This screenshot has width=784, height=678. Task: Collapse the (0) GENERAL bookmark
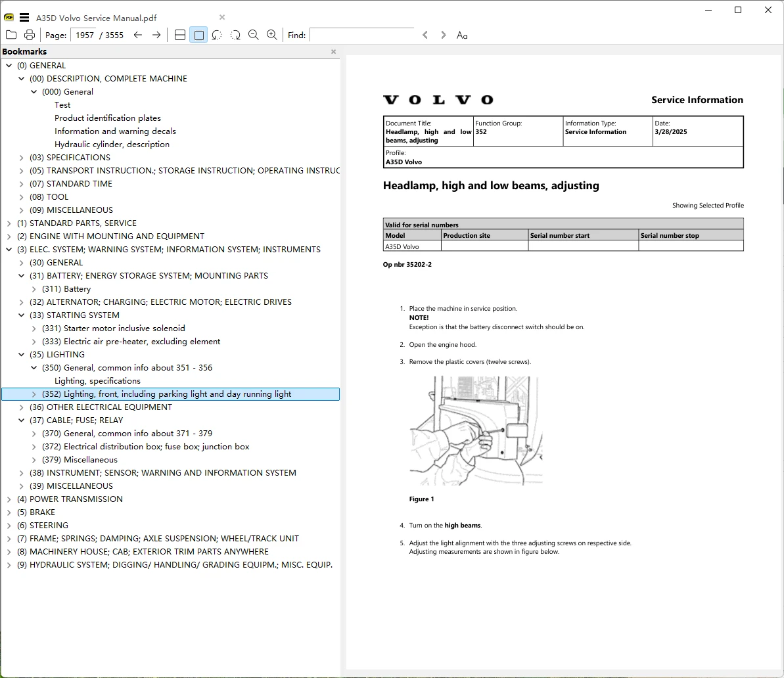[9, 66]
